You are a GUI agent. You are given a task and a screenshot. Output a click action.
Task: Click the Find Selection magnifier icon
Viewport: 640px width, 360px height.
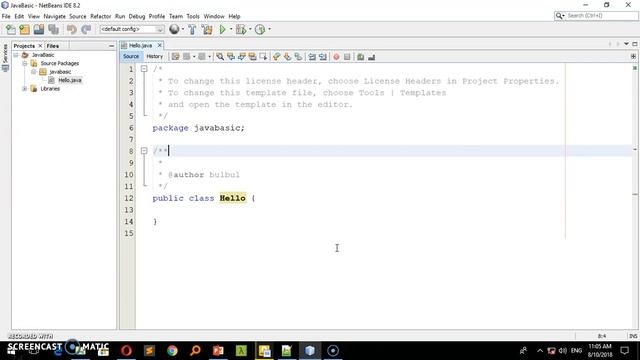pyautogui.click(x=220, y=57)
